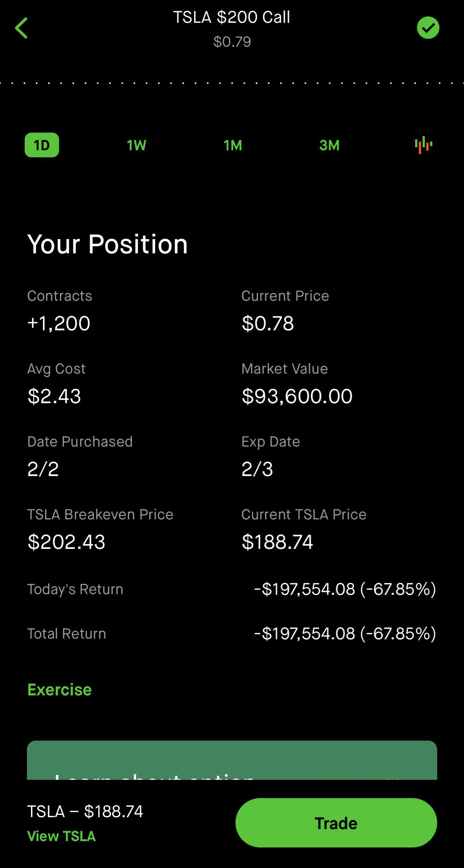Screen dimensions: 464x868
Task: Go back using the green chevron arrow
Action: pyautogui.click(x=21, y=28)
